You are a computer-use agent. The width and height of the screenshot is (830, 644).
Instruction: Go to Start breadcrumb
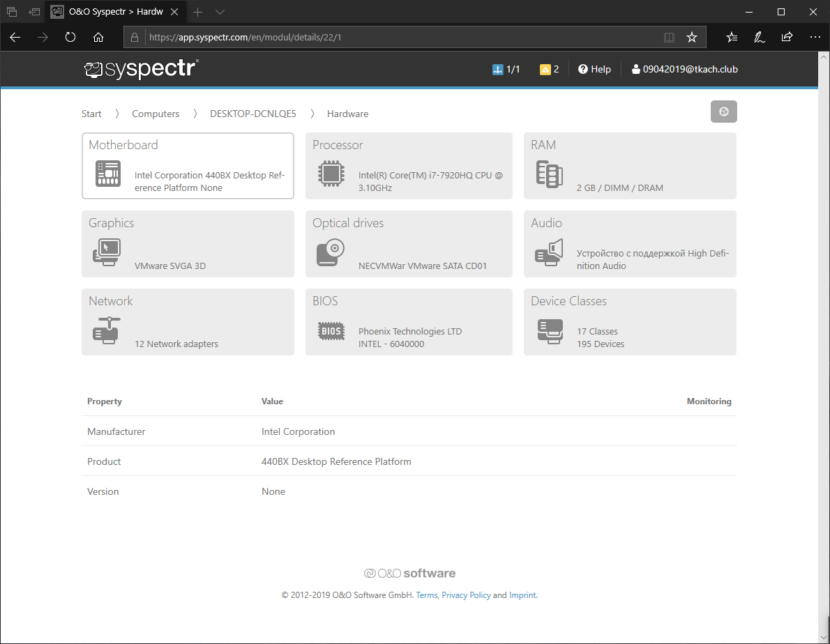click(x=91, y=114)
